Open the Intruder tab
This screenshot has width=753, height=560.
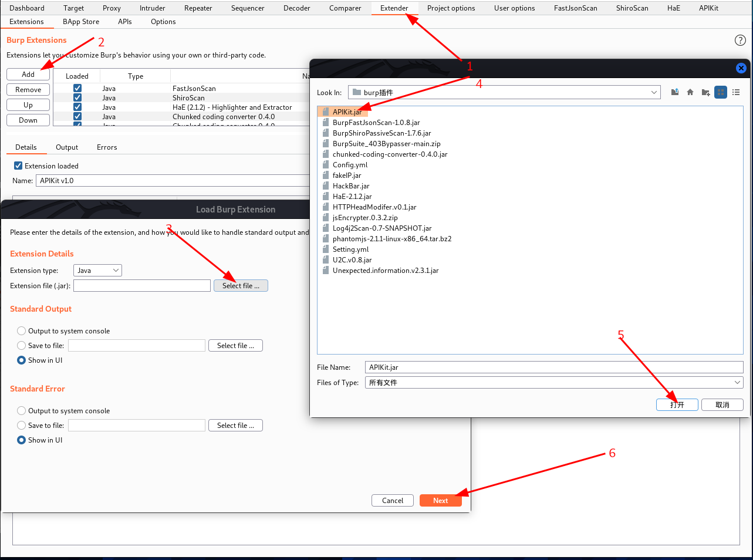point(153,8)
